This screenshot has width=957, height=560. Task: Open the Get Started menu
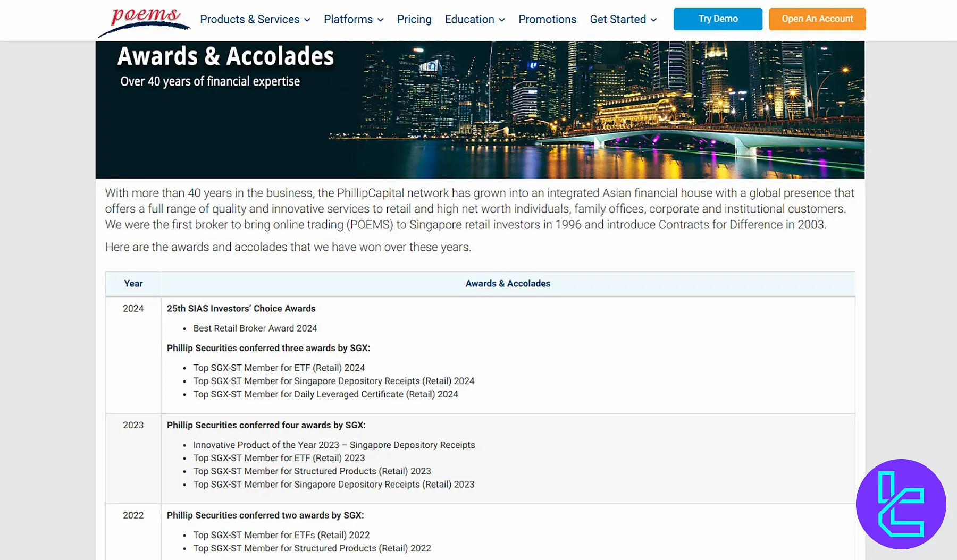point(623,19)
